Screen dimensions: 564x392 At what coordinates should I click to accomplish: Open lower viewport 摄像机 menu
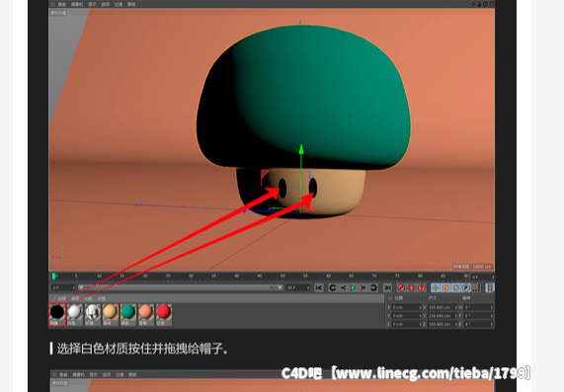77,375
